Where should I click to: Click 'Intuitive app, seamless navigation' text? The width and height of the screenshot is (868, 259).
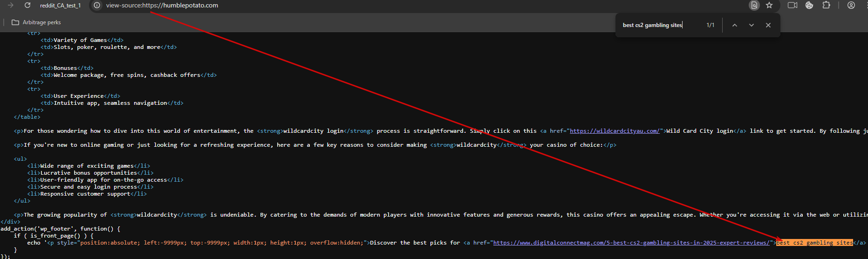pos(110,103)
